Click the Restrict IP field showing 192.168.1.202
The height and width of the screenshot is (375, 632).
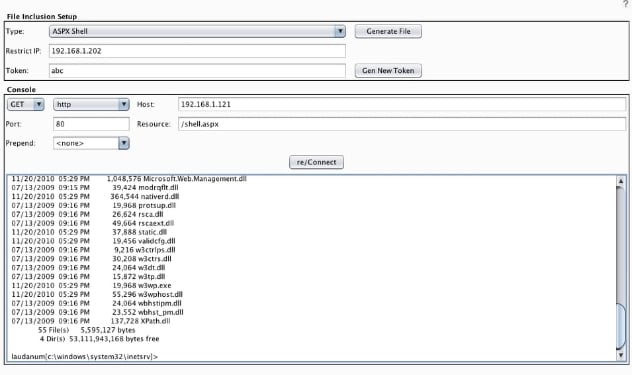[197, 51]
